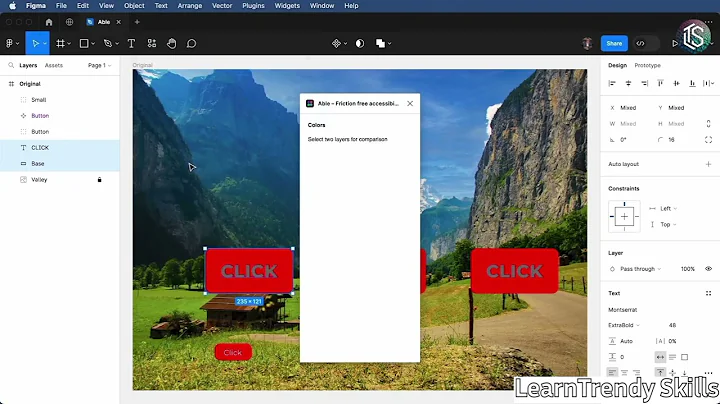This screenshot has width=720, height=404.
Task: Add auto layout with plus icon
Action: tap(709, 164)
